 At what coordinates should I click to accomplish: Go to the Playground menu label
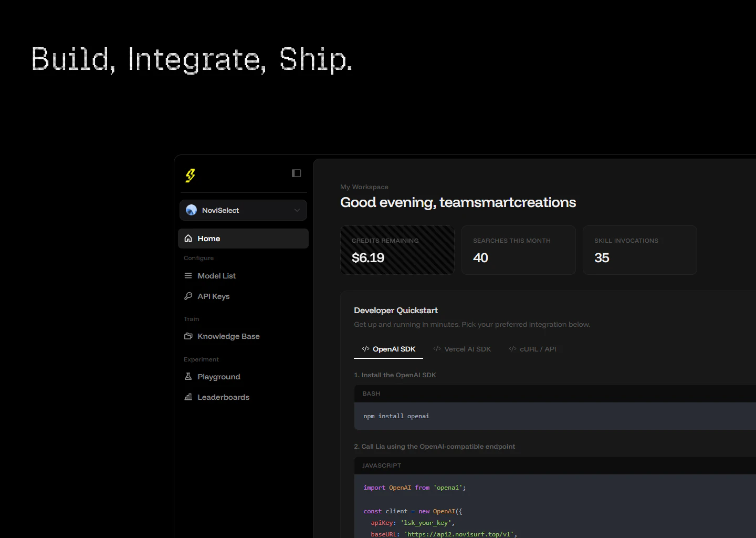(x=219, y=377)
